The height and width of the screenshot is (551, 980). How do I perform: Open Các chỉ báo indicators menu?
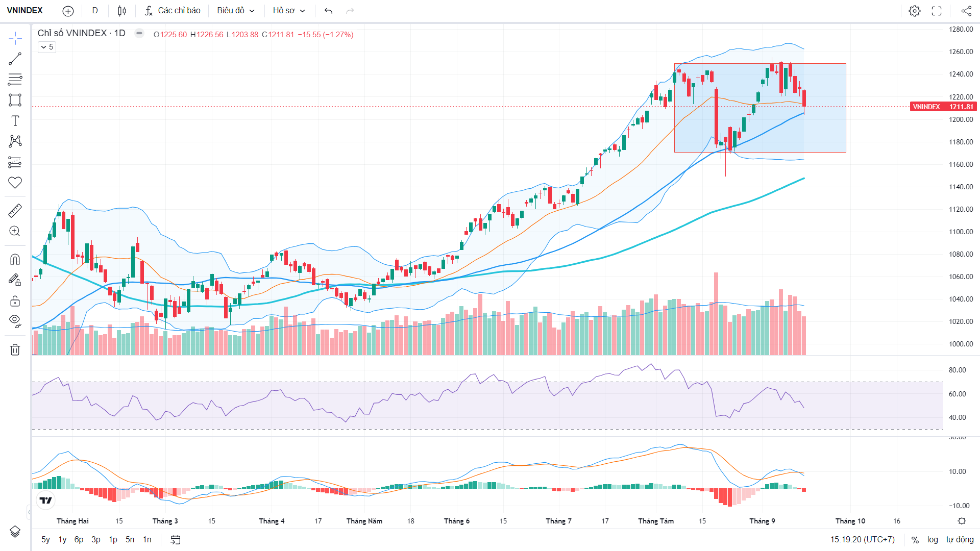(173, 11)
